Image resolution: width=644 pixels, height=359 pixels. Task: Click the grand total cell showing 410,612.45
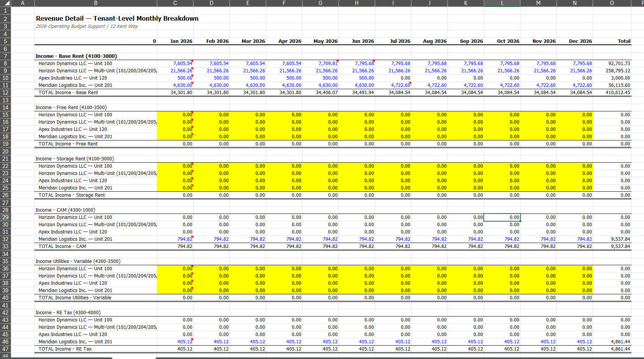pos(618,92)
